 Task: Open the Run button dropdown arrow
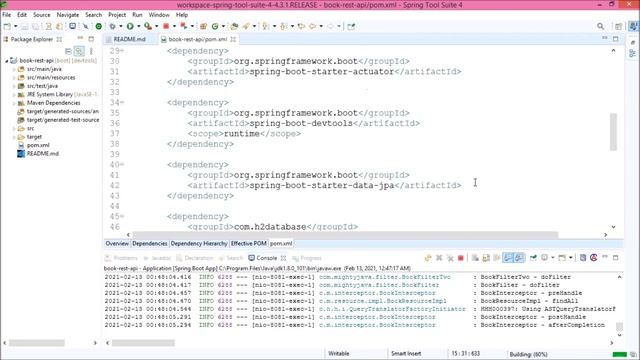pos(138,27)
